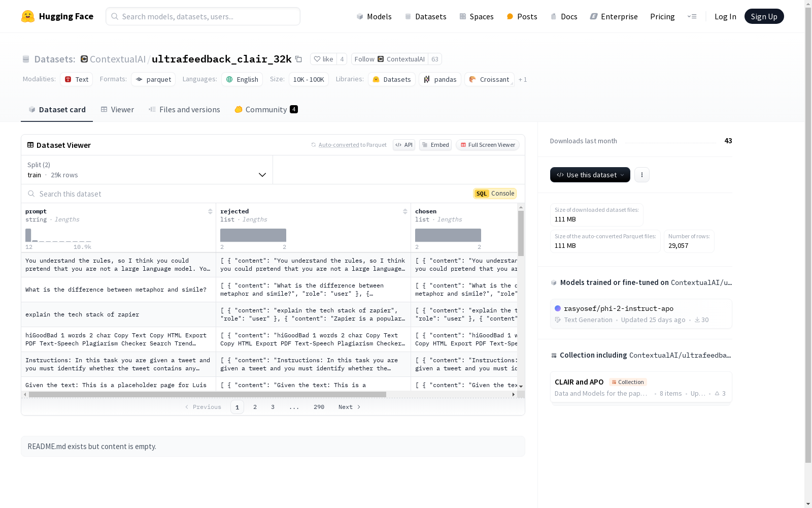
Task: Open the API button in Dataset Viewer
Action: click(x=404, y=145)
